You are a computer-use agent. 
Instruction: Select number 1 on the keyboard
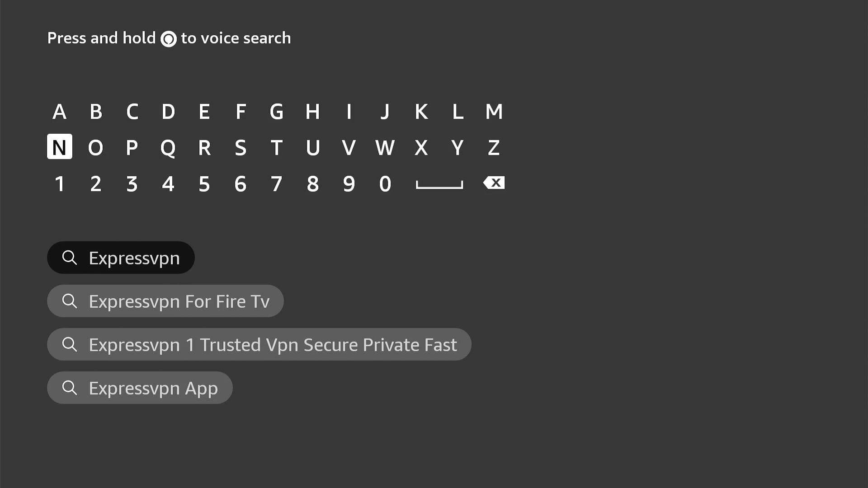click(x=60, y=183)
